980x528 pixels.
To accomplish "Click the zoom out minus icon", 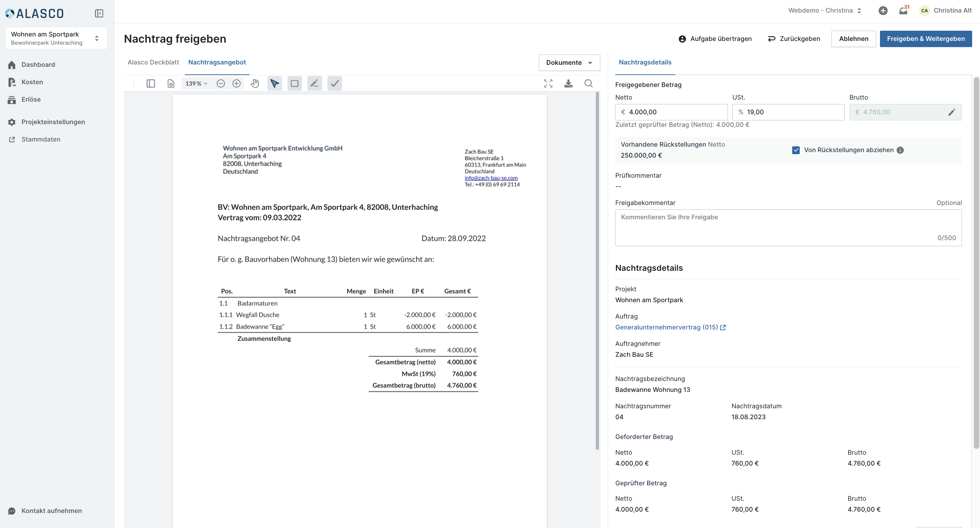I will click(221, 84).
